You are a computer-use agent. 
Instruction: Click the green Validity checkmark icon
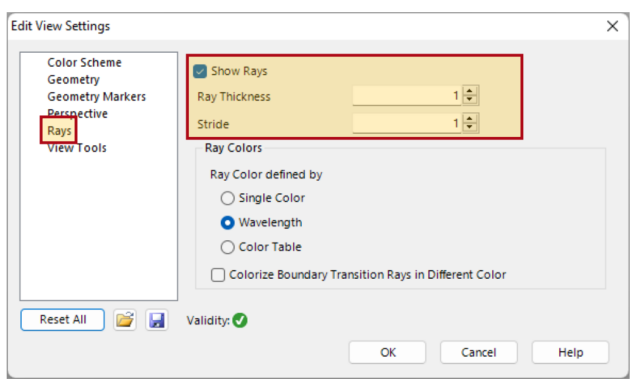point(240,320)
